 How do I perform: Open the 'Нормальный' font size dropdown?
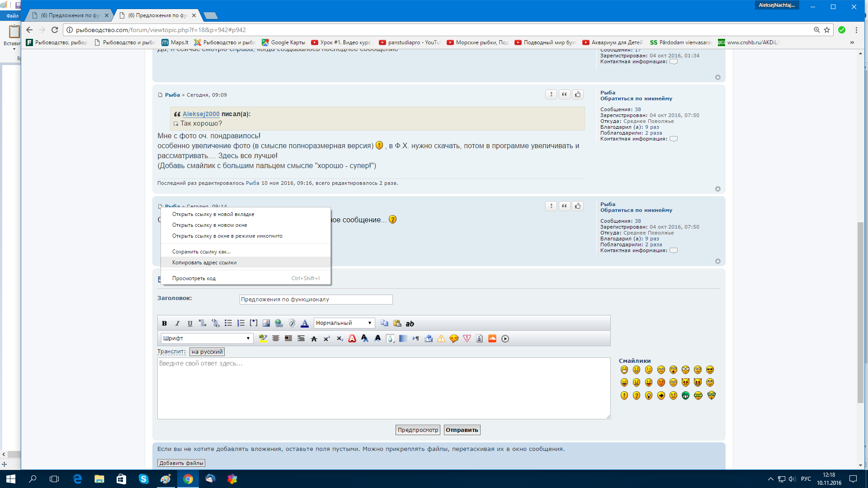pos(344,323)
